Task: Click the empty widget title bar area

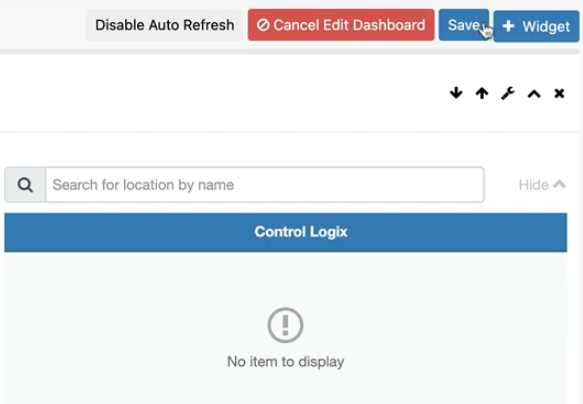Action: point(223,93)
